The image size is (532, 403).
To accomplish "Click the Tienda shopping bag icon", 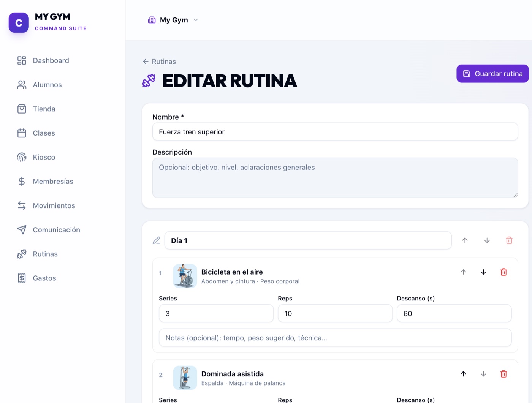I will click(22, 109).
